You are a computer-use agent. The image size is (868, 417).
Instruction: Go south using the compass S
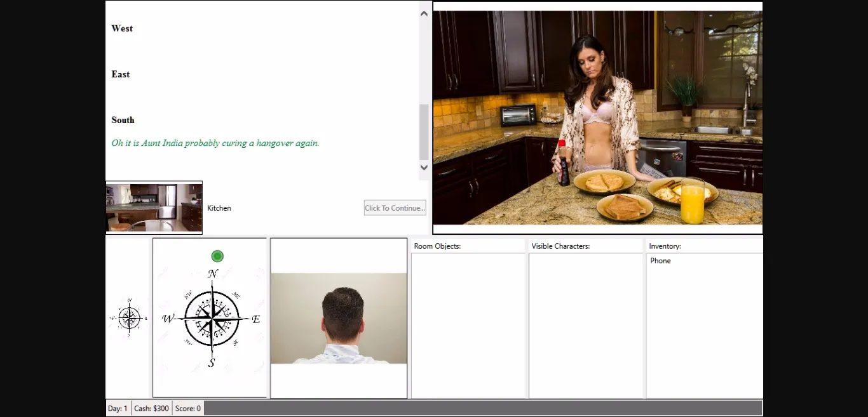[x=212, y=363]
